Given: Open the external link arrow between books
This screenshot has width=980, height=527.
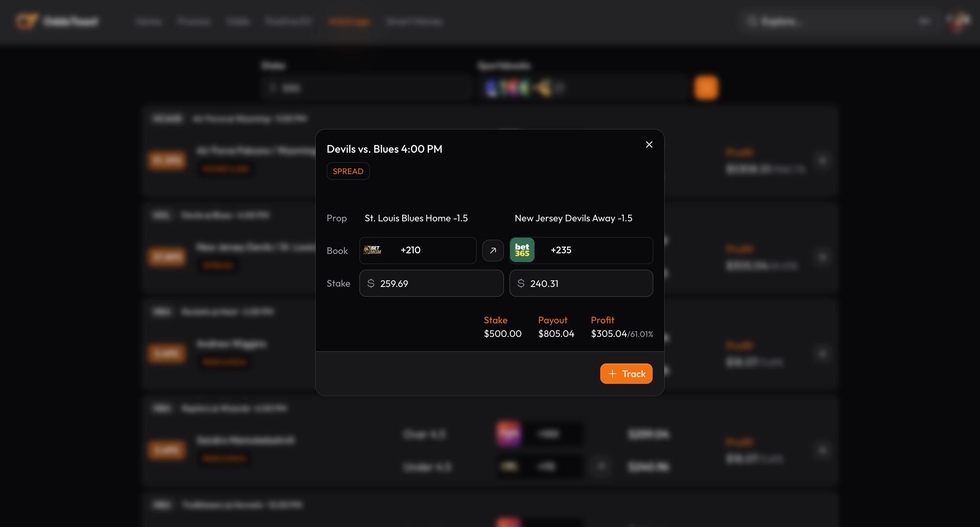Looking at the screenshot, I should 493,251.
